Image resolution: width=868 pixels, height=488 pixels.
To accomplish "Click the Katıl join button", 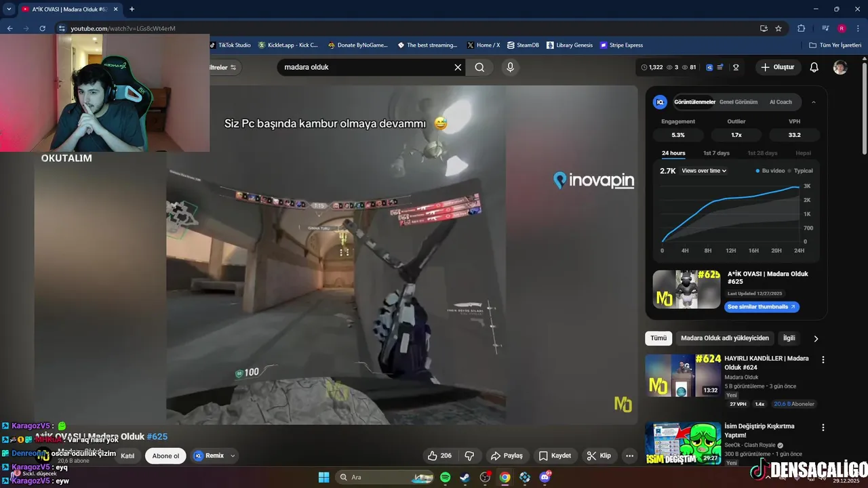I will tap(127, 455).
